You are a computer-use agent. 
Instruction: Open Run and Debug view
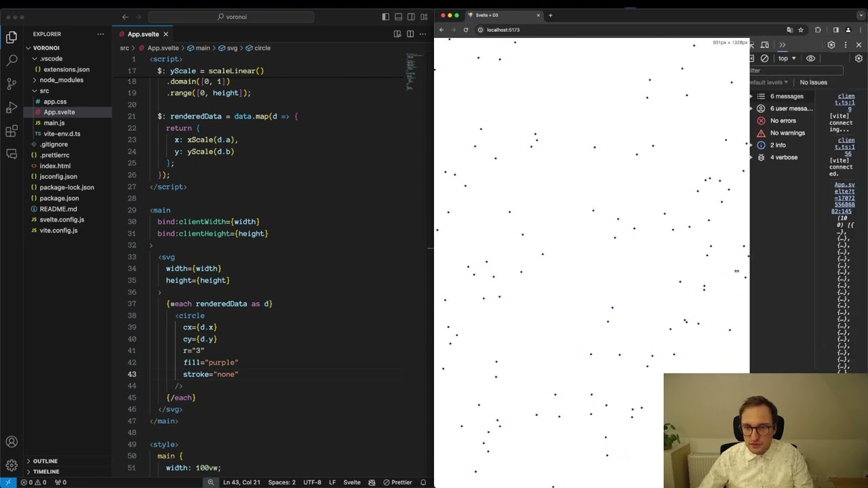12,107
